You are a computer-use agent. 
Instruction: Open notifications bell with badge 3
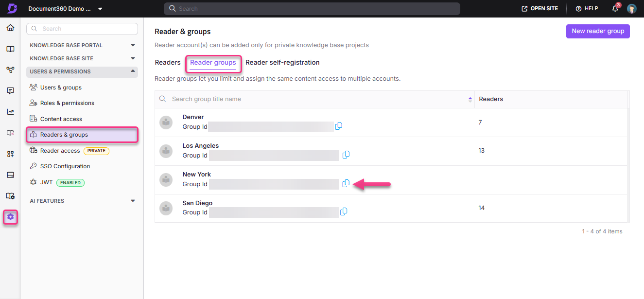[614, 8]
